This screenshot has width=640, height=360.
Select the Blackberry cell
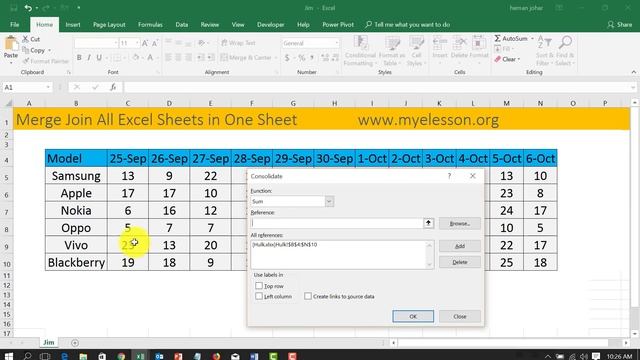76,262
